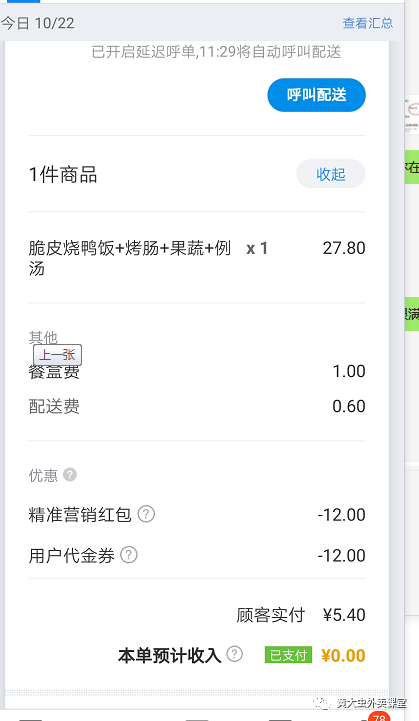The image size is (419, 721).
Task: Click help icon beside 精准营销红包
Action: 146,514
